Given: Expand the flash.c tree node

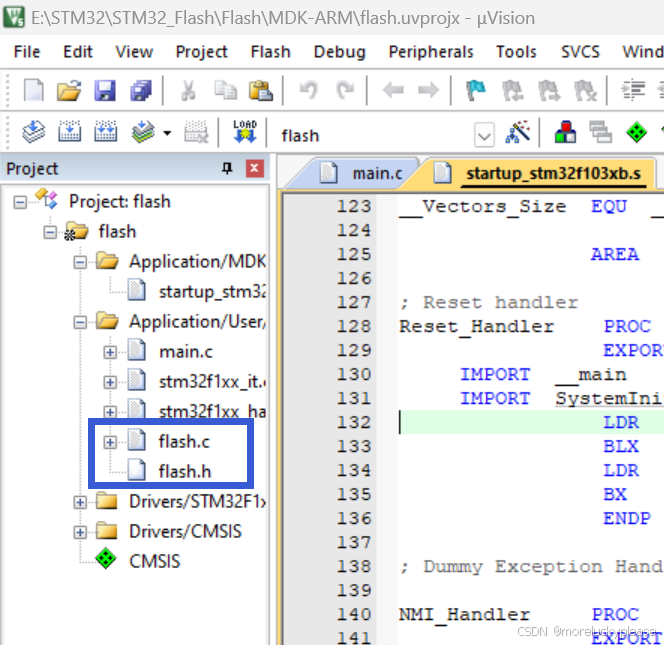Looking at the screenshot, I should [110, 442].
